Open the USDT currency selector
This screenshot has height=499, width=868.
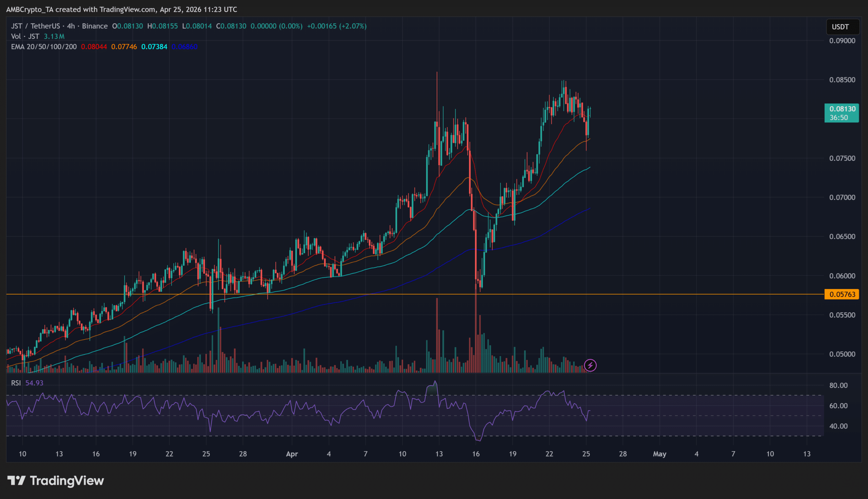click(x=843, y=27)
